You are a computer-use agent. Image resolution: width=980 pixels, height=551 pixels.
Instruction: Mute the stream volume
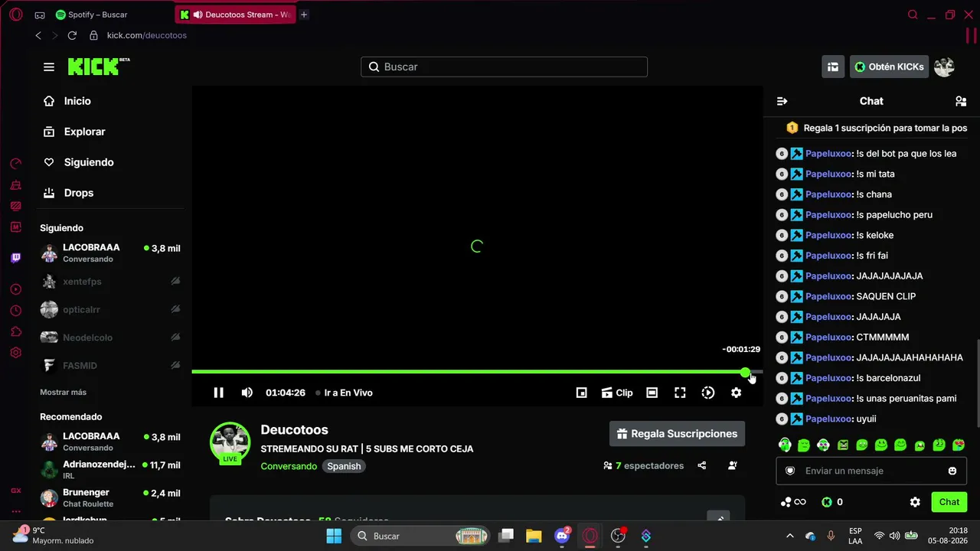click(247, 393)
